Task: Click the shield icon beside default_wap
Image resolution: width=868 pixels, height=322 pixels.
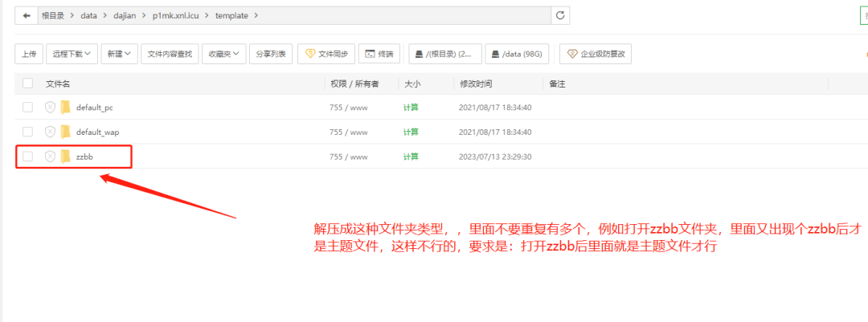Action: (x=50, y=132)
